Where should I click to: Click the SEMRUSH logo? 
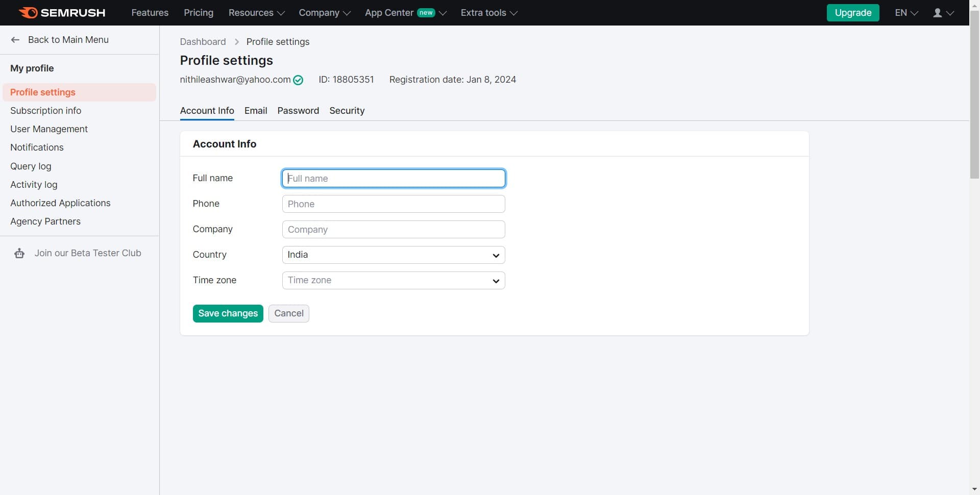[x=61, y=13]
